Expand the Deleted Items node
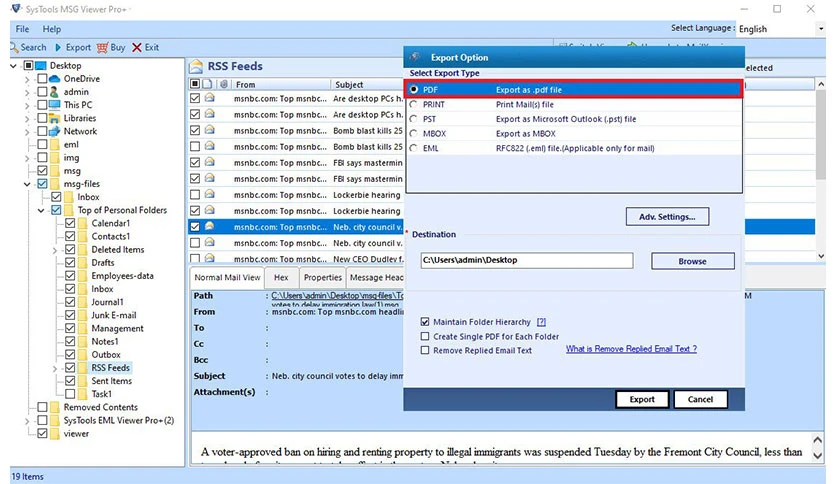836x484 pixels. 55,250
